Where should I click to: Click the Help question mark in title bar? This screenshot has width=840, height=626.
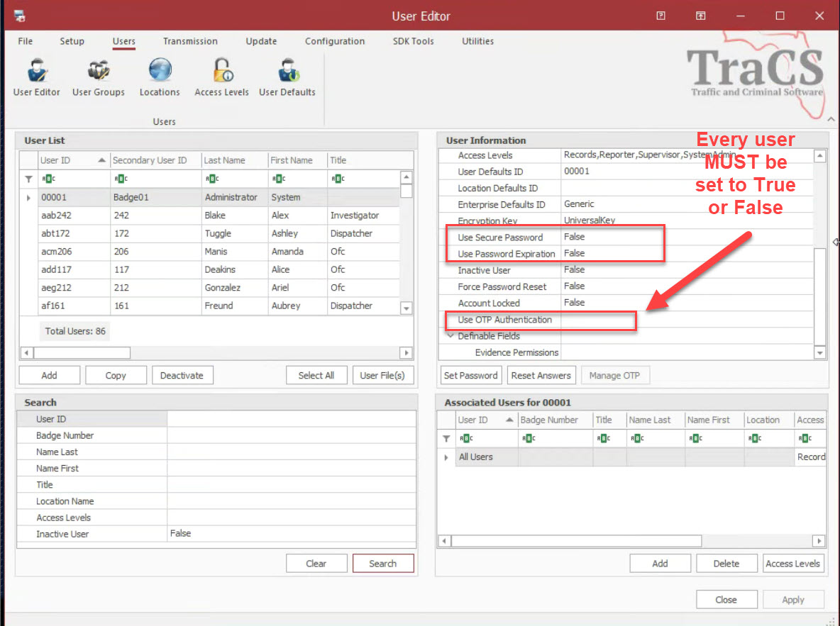click(x=661, y=16)
